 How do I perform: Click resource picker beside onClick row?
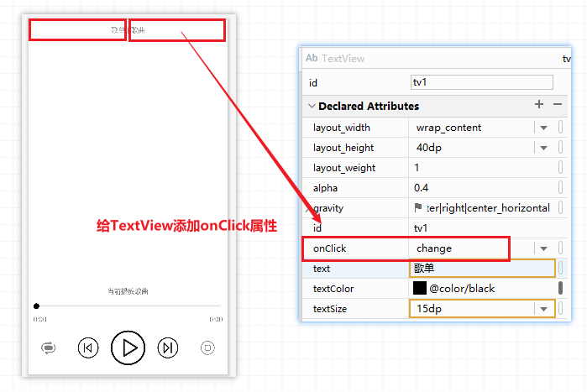[560, 248]
